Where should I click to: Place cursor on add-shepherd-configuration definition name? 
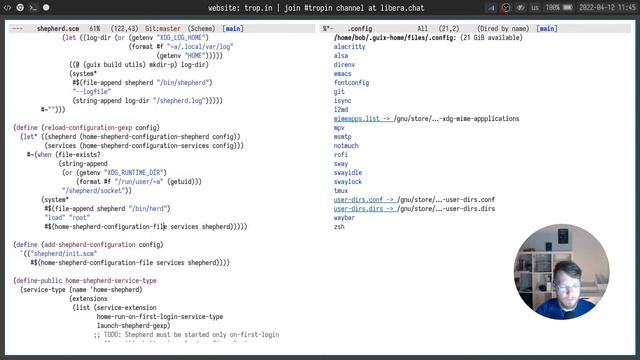point(90,244)
